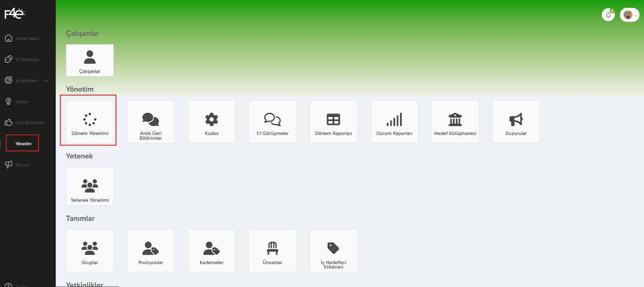This screenshot has width=644, height=287.
Task: Select Yönetim in the sidebar
Action: [x=23, y=143]
